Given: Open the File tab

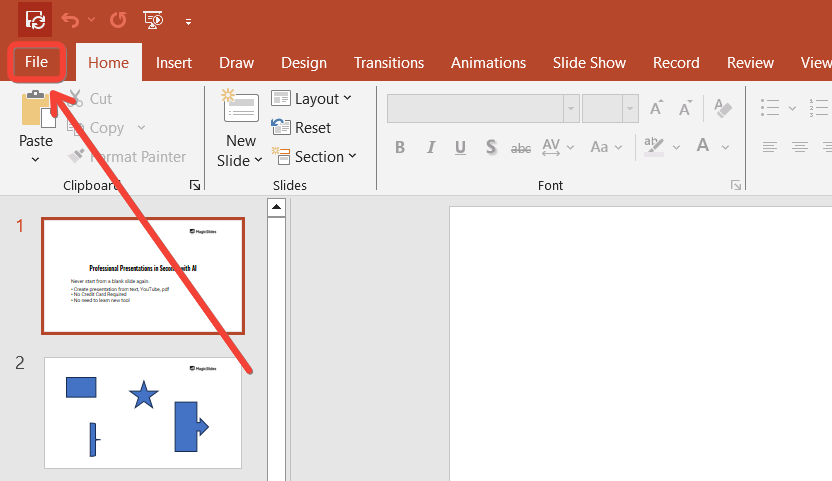Looking at the screenshot, I should pos(36,62).
